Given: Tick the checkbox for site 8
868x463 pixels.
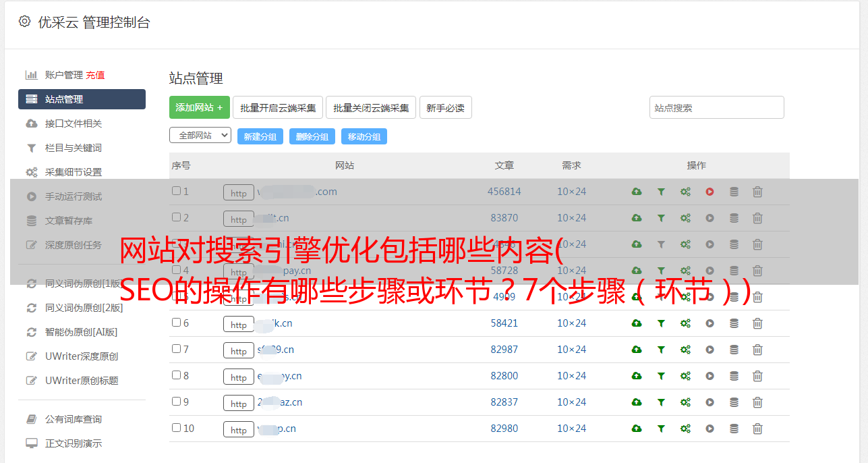Looking at the screenshot, I should (x=176, y=375).
